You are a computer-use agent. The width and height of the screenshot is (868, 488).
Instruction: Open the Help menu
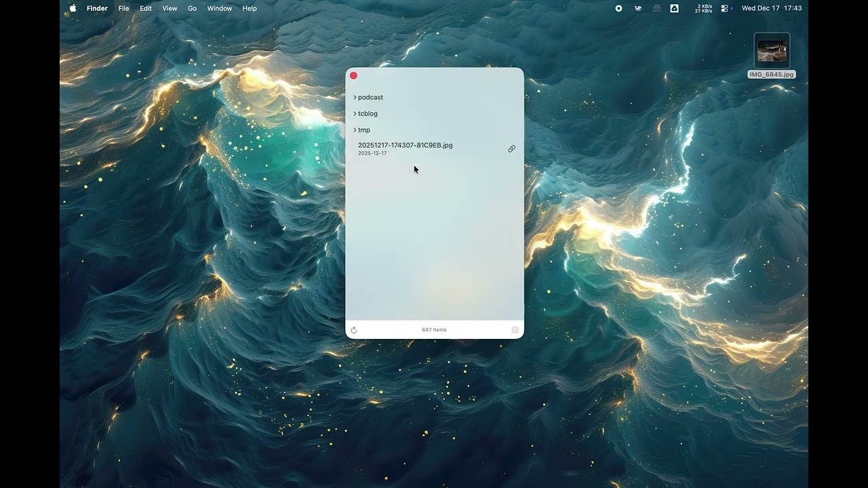(x=250, y=8)
